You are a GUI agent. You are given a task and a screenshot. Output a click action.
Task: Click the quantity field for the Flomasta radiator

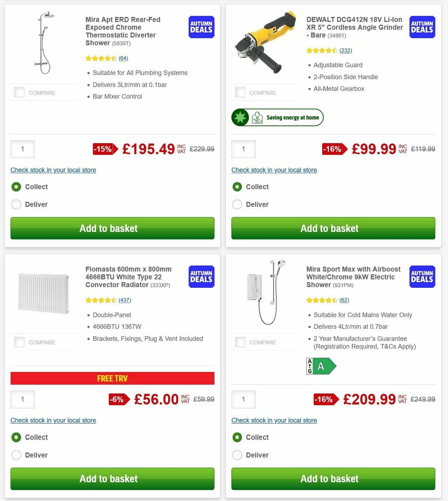pos(22,399)
